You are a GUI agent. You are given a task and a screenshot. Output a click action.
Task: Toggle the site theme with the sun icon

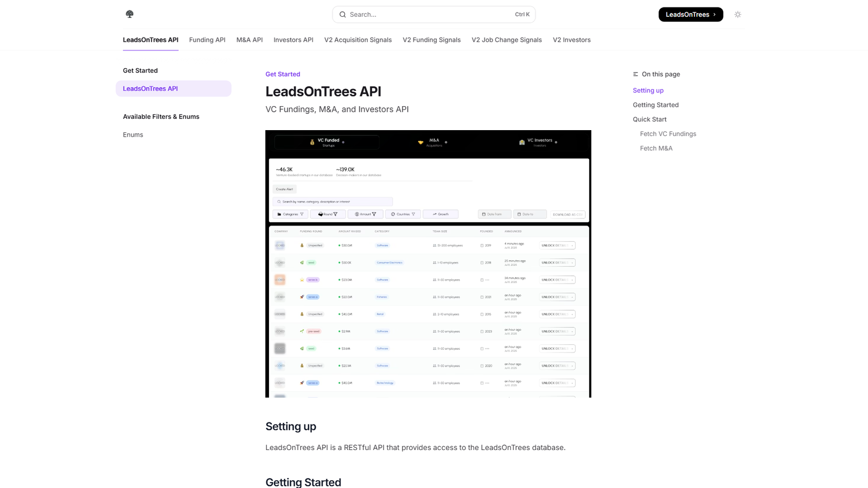(737, 14)
